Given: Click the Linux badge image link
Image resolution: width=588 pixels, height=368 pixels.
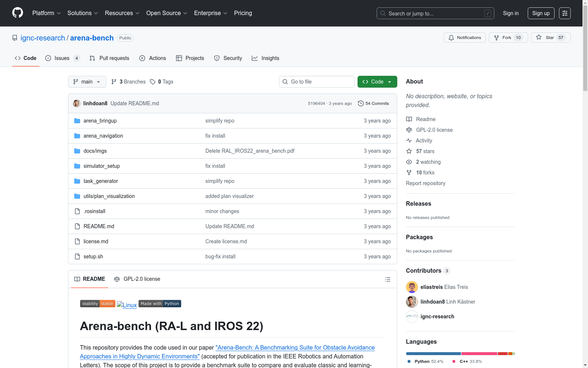Looking at the screenshot, I should (127, 305).
